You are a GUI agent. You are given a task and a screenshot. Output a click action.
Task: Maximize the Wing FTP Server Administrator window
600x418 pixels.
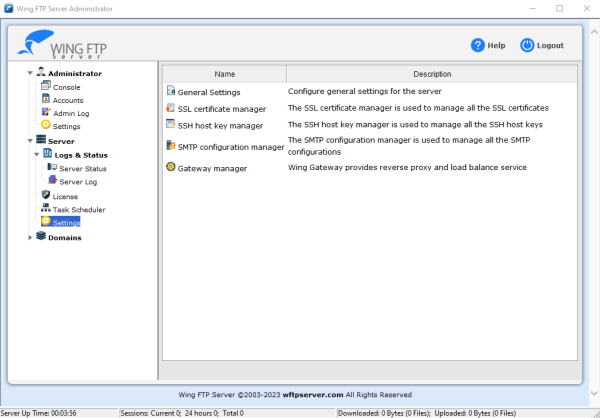coord(559,8)
